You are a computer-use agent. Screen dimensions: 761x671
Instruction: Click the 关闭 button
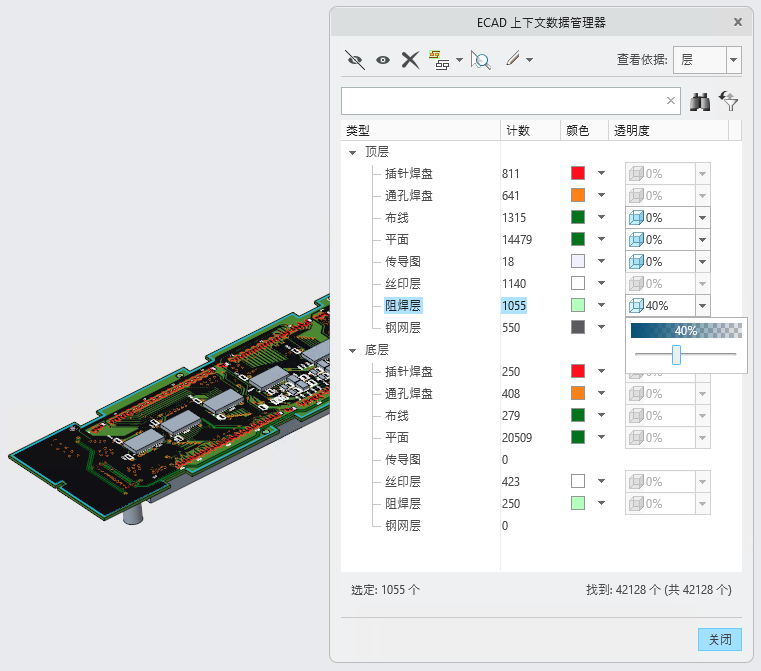(x=720, y=639)
